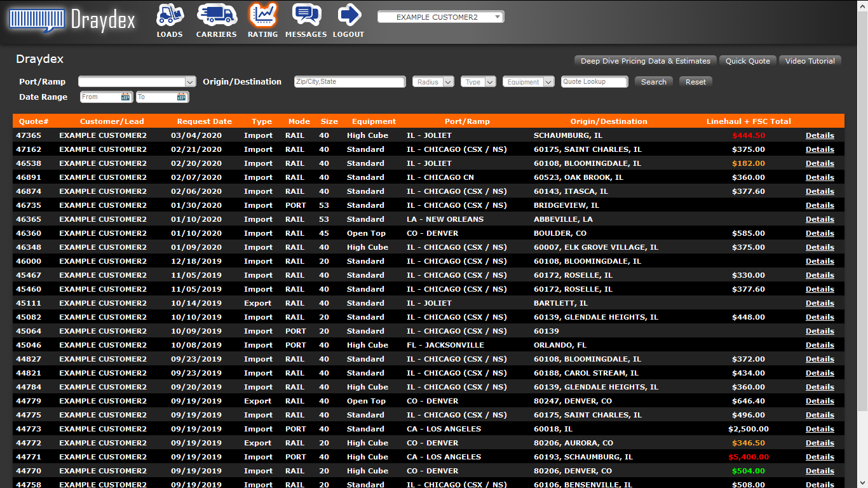This screenshot has width=868, height=488.
Task: Click BOULDER, CO destination cell
Action: (560, 233)
